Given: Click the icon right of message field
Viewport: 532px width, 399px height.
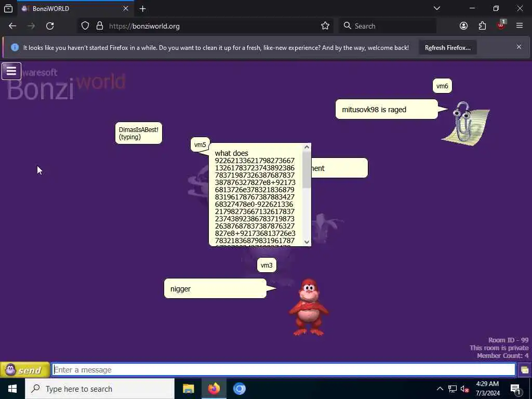Looking at the screenshot, I should tap(525, 370).
